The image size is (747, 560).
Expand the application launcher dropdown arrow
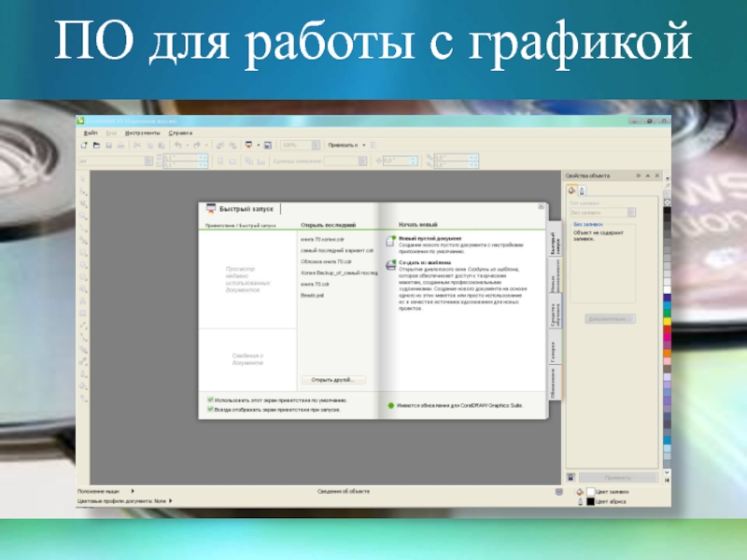[258, 146]
